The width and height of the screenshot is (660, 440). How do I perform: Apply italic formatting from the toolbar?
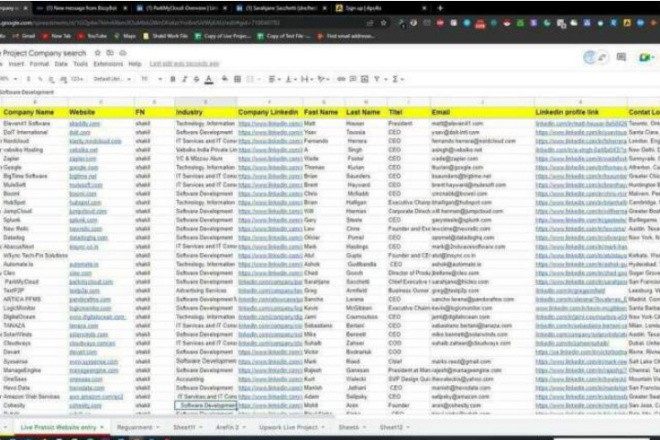[x=184, y=79]
